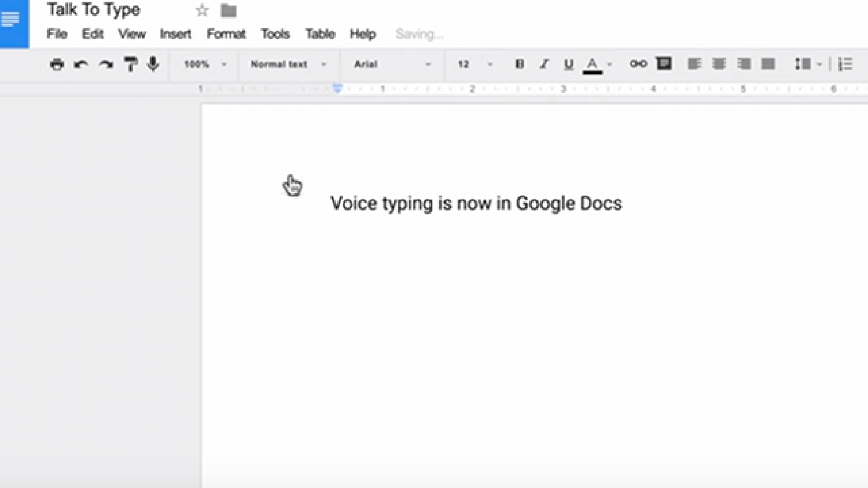Justify the text
868x488 pixels.
(x=768, y=64)
